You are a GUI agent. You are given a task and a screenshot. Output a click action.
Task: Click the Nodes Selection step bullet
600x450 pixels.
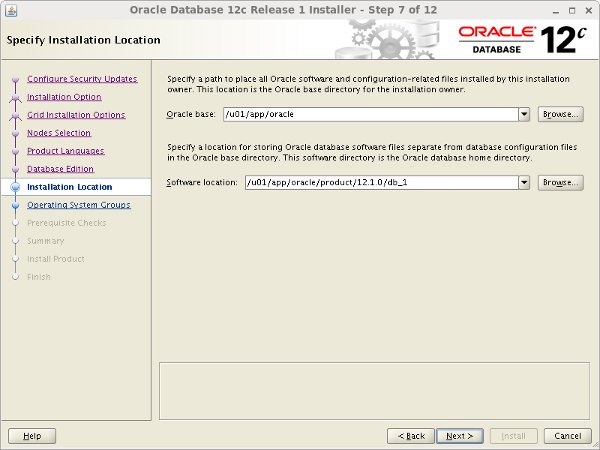15,133
